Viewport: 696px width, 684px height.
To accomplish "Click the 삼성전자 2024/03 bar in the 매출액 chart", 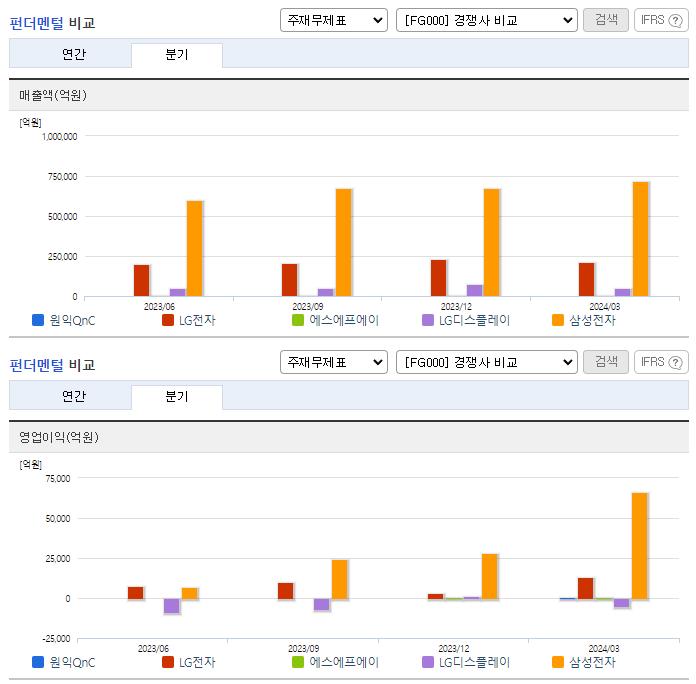I will (641, 239).
